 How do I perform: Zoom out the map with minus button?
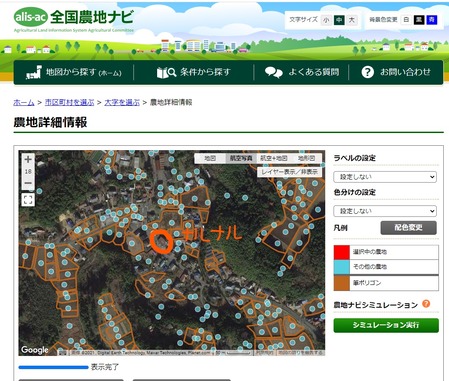[x=28, y=183]
